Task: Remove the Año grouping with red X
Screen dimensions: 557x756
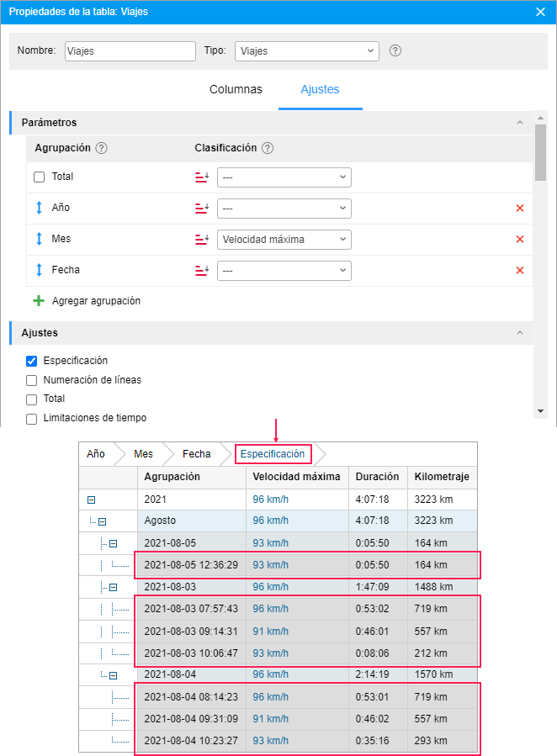Action: (520, 209)
